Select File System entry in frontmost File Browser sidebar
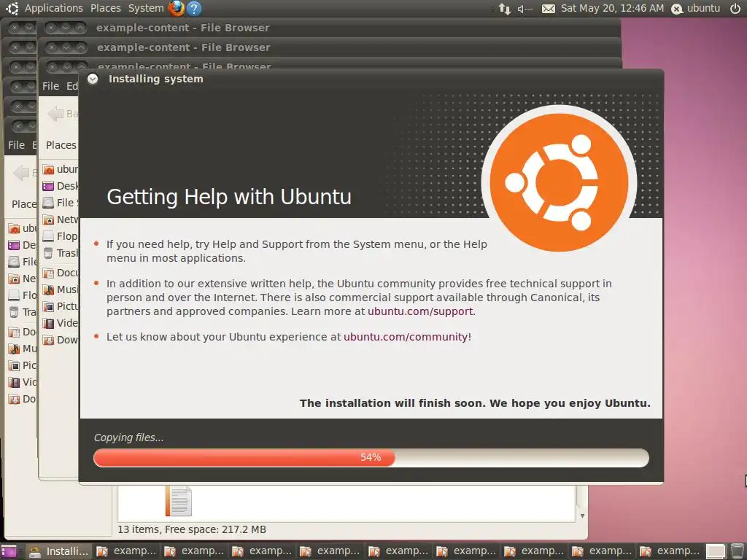This screenshot has height=560, width=747. (x=60, y=203)
